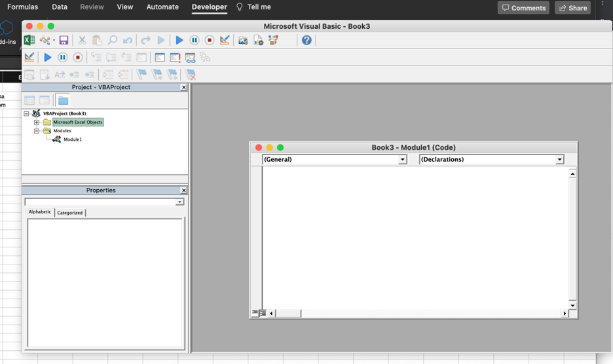
Task: Click the Share button in Excel
Action: click(573, 8)
